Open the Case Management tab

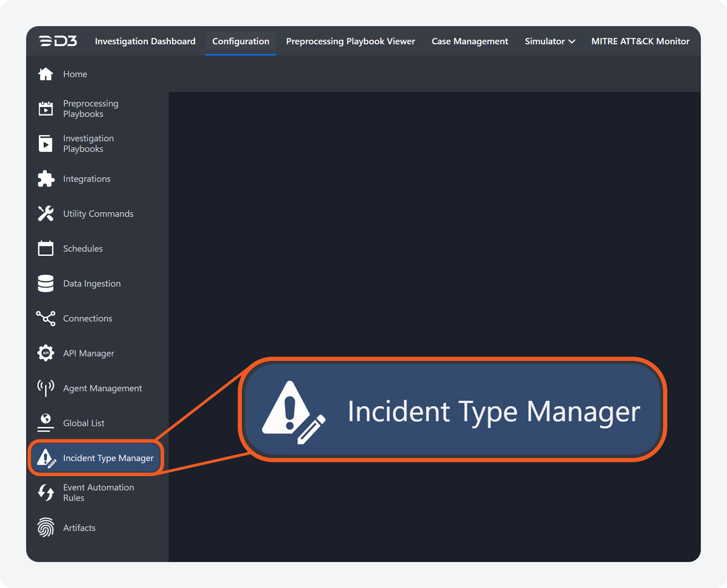tap(469, 41)
